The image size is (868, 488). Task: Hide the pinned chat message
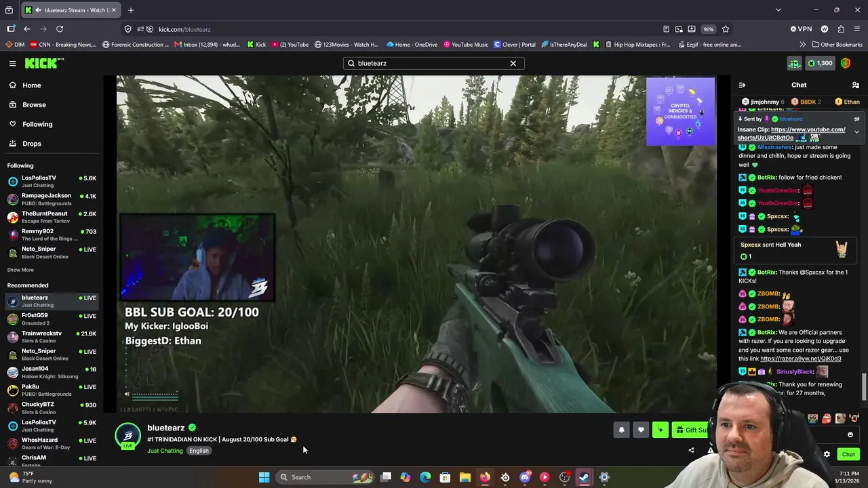[856, 119]
